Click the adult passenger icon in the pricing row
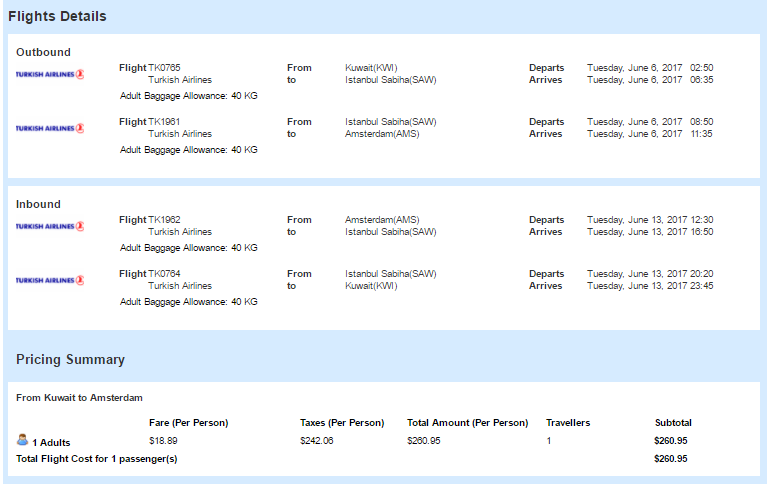 (22, 440)
